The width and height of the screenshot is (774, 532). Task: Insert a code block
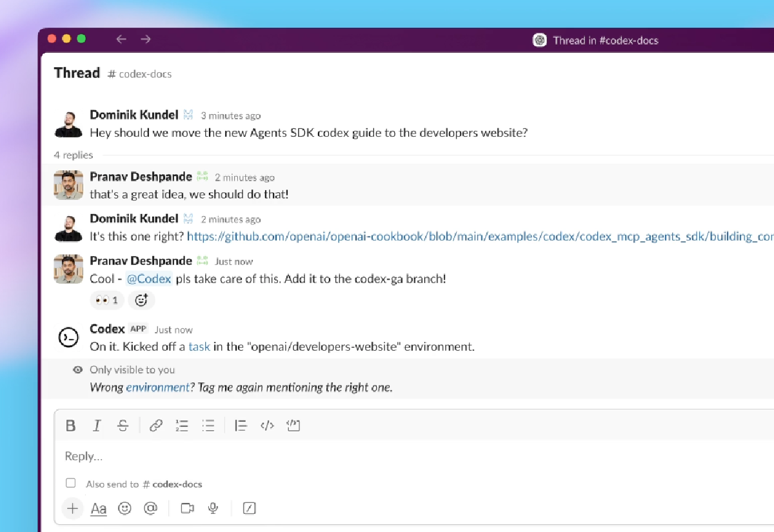click(293, 426)
